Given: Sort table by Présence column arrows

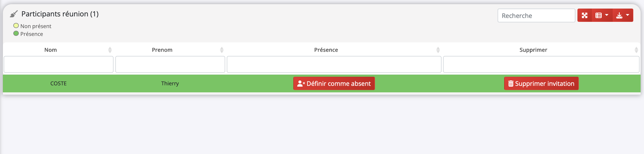Looking at the screenshot, I should (x=438, y=50).
